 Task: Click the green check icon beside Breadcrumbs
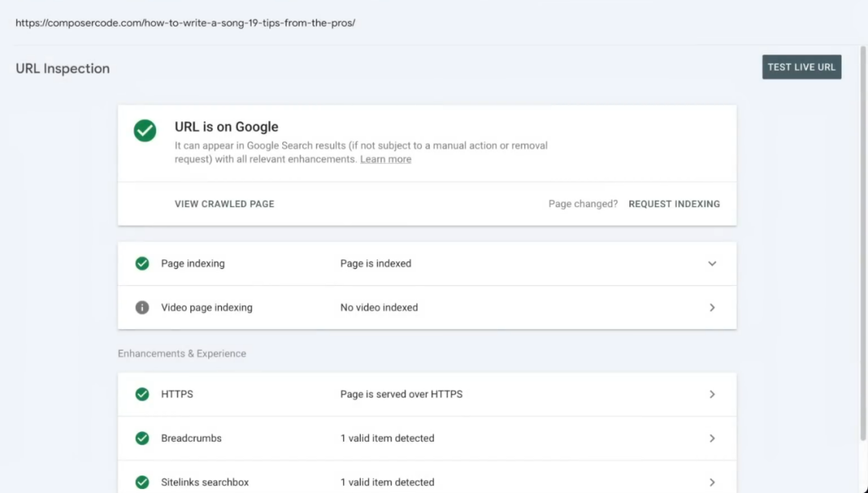coord(142,438)
